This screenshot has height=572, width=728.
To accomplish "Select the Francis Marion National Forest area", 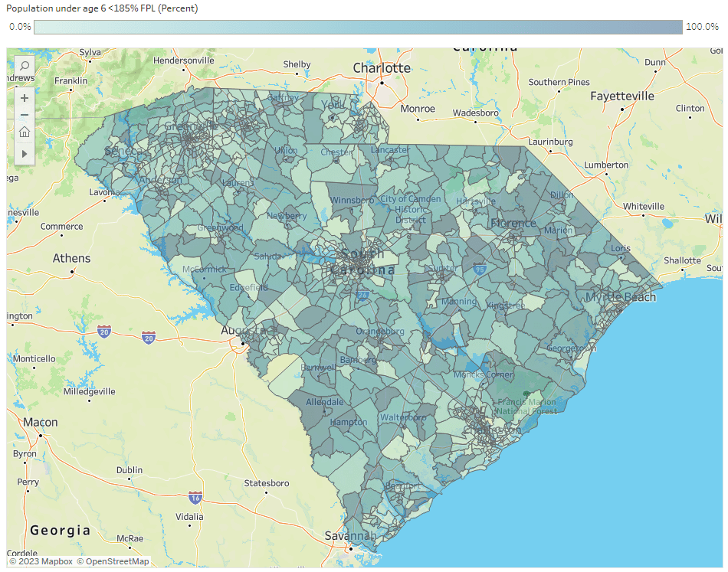I will point(526,407).
